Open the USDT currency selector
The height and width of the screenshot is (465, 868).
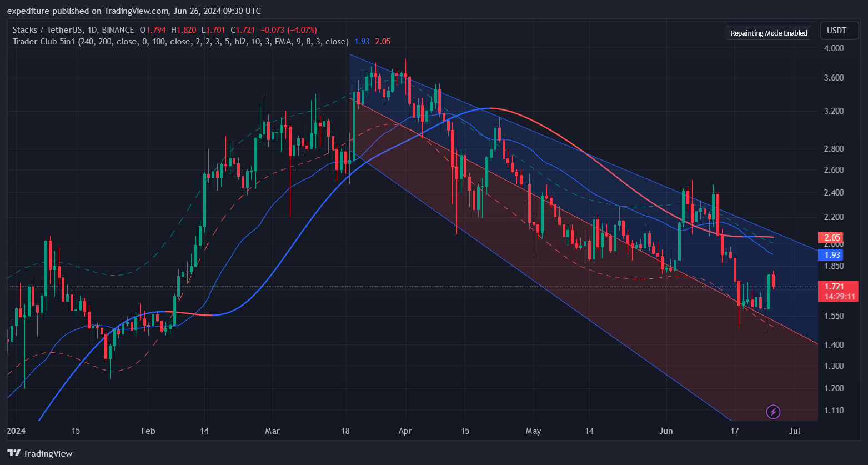pyautogui.click(x=836, y=31)
